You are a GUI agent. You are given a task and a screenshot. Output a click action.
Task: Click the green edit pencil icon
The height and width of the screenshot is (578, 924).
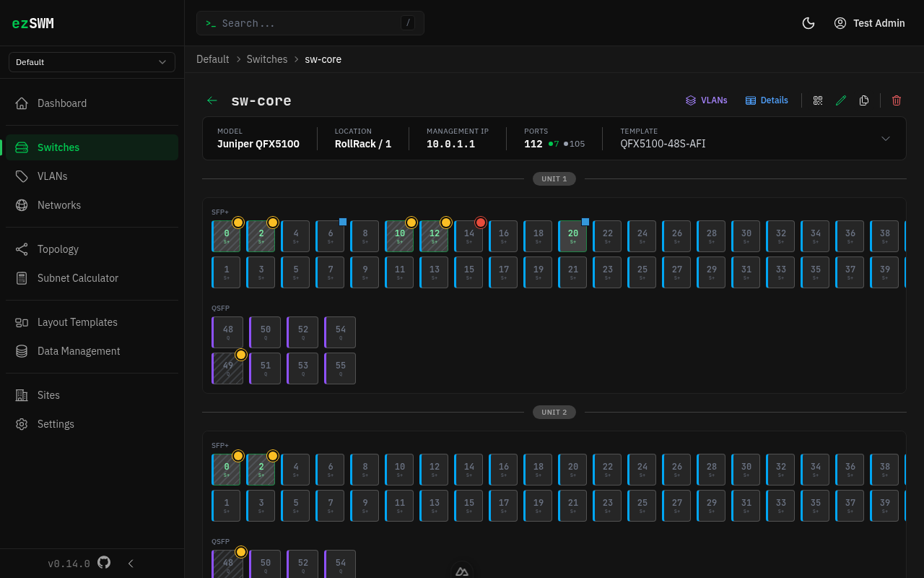[841, 100]
